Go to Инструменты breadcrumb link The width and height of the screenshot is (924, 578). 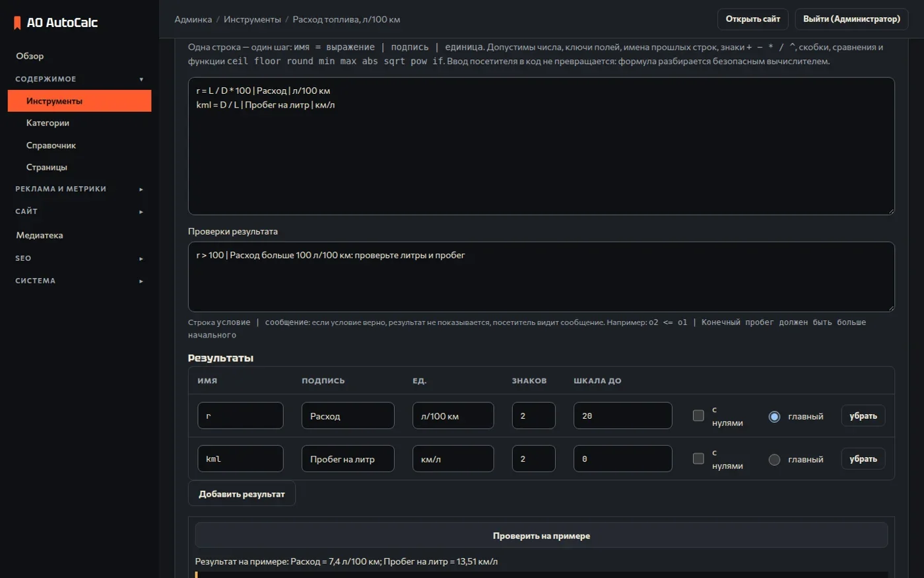(252, 19)
